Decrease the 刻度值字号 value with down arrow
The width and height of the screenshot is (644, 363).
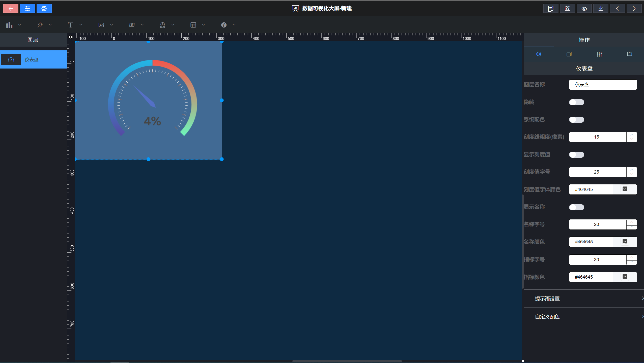(632, 175)
